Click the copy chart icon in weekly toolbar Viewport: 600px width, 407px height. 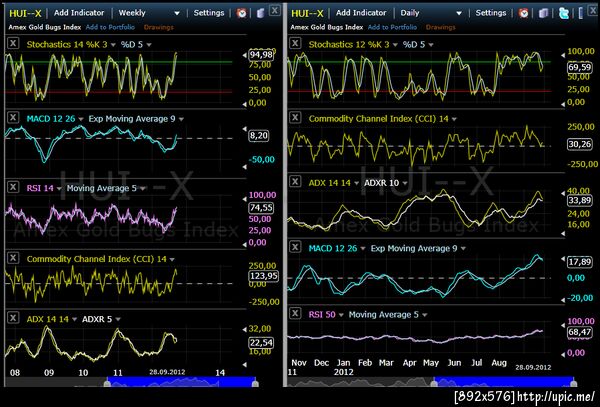click(x=261, y=13)
